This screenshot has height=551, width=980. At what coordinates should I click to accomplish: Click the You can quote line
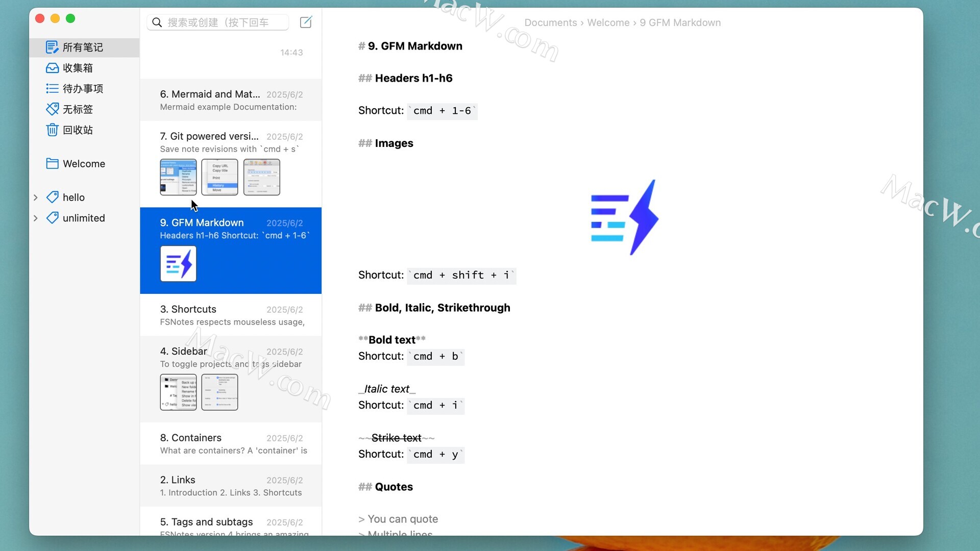click(x=398, y=519)
